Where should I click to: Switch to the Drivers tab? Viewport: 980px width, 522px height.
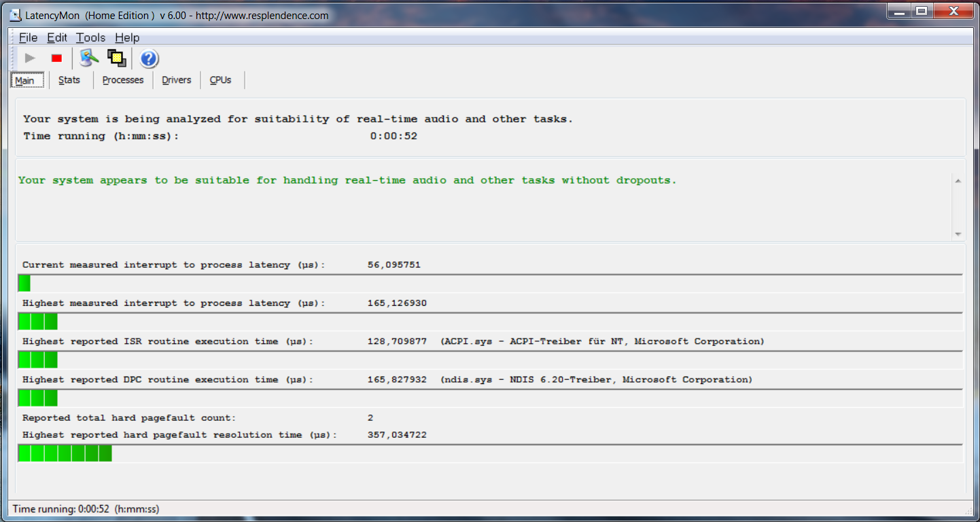click(x=177, y=80)
